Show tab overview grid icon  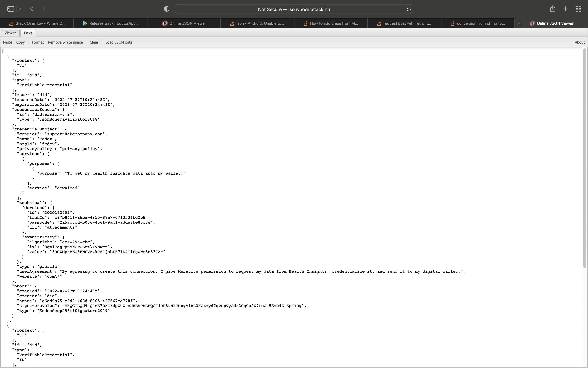(x=579, y=9)
